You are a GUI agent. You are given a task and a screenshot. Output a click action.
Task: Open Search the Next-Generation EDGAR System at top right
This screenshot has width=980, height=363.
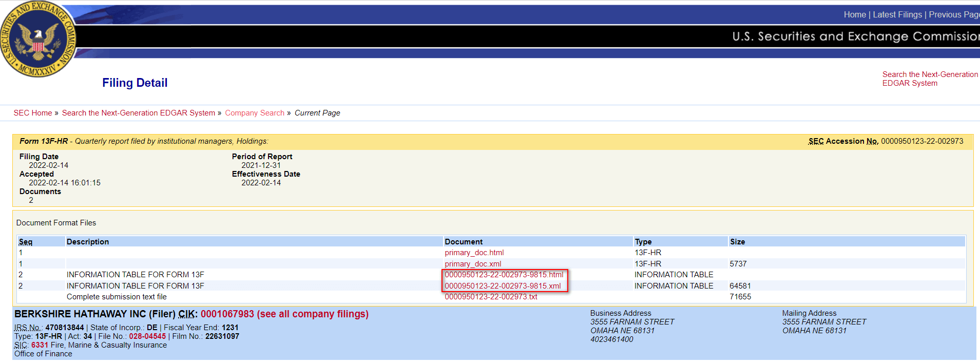tap(930, 79)
